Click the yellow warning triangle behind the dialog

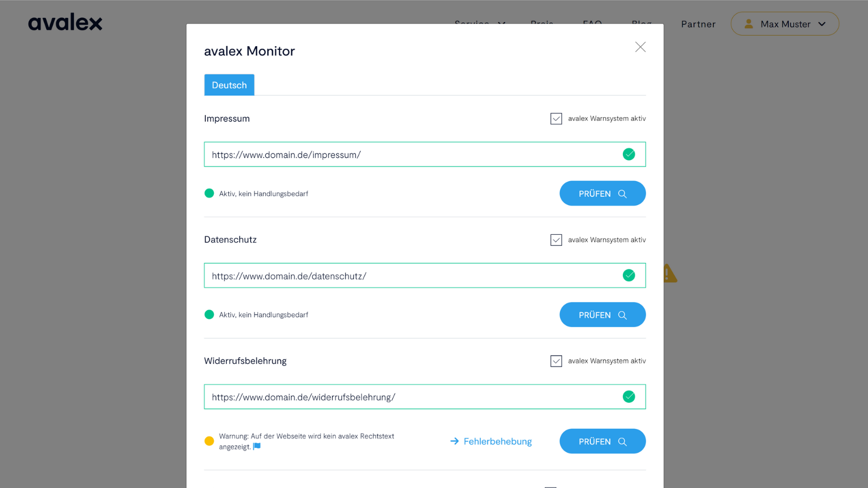click(x=671, y=274)
